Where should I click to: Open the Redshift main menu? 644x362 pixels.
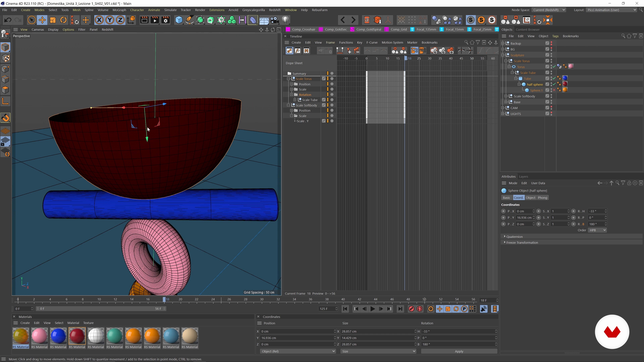click(275, 10)
